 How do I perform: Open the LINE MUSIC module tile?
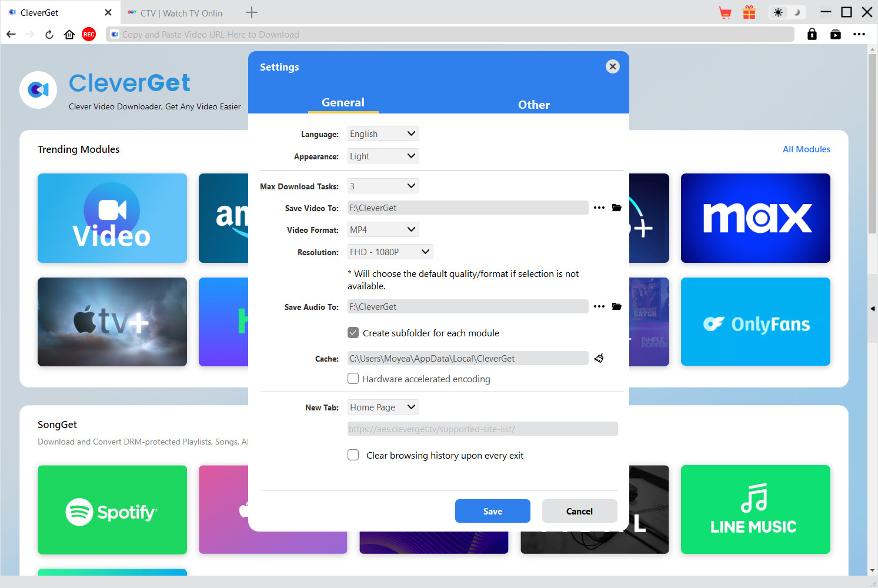(756, 510)
